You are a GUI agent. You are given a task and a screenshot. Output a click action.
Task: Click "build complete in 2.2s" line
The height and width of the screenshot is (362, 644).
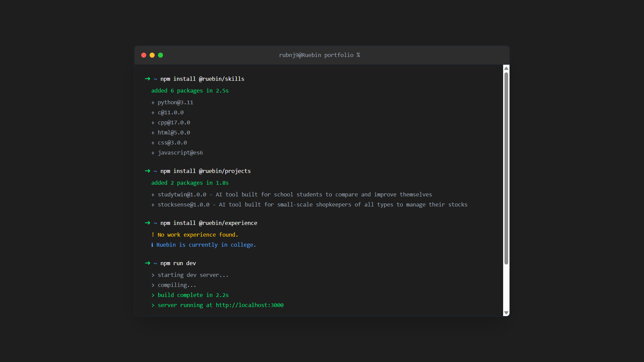coord(193,295)
